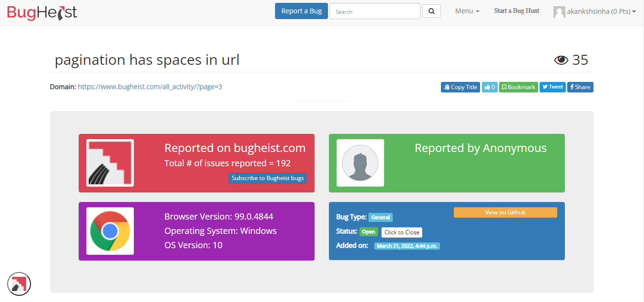644x302 pixels.
Task: Open the Menu dropdown
Action: pos(466,10)
